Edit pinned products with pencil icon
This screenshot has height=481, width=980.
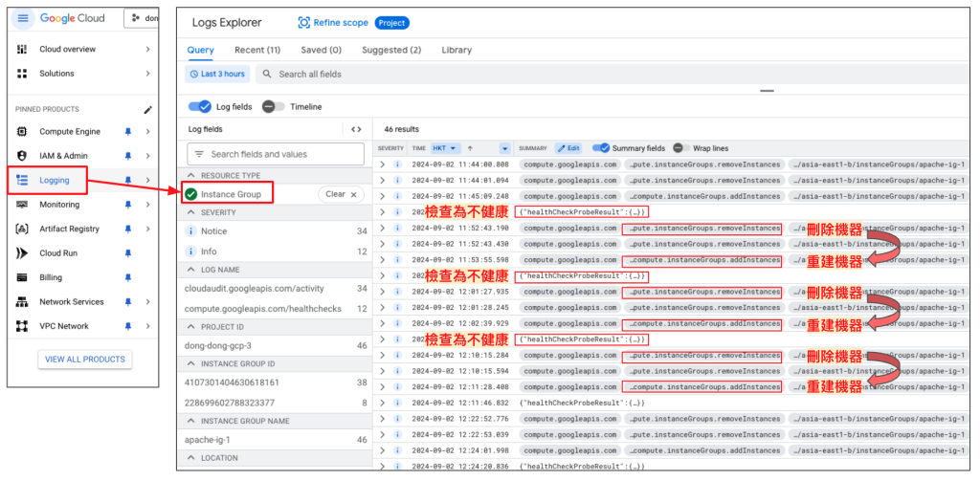[x=147, y=109]
